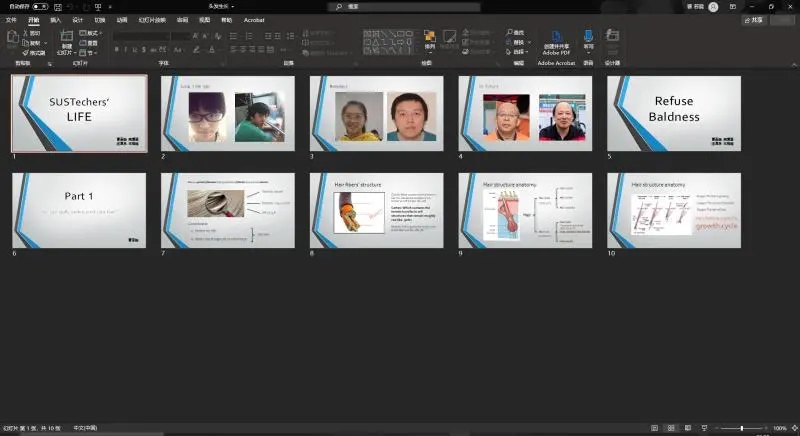Viewport: 800px width, 436px height.
Task: Click the search box in title bar
Action: (x=404, y=7)
